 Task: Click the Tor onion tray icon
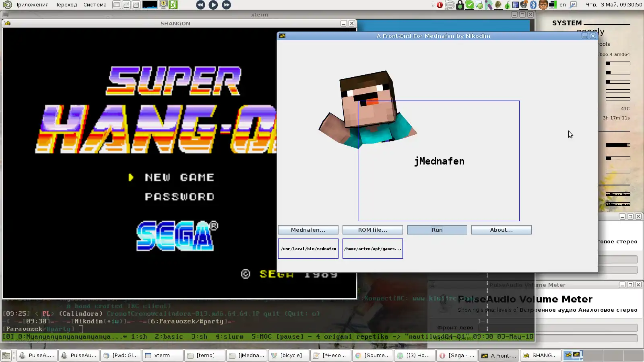coord(507,5)
